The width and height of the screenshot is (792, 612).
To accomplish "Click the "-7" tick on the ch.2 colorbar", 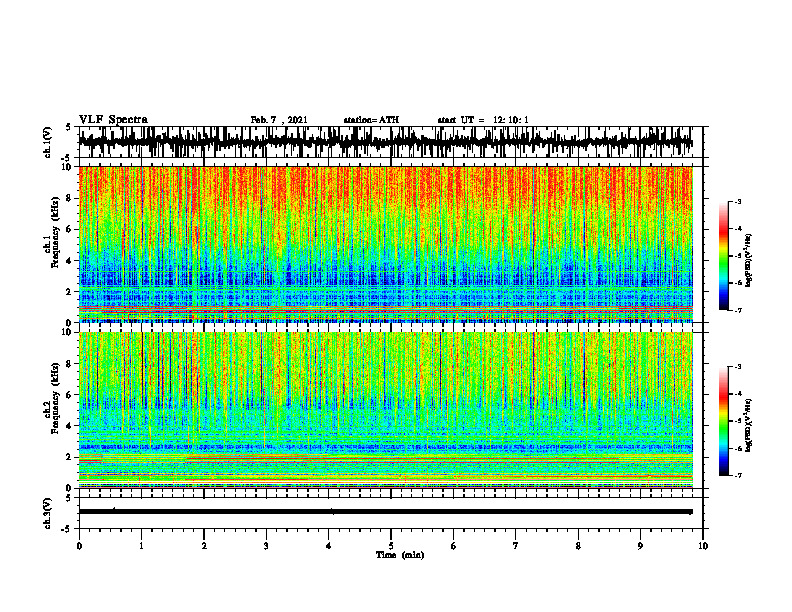I will 738,475.
